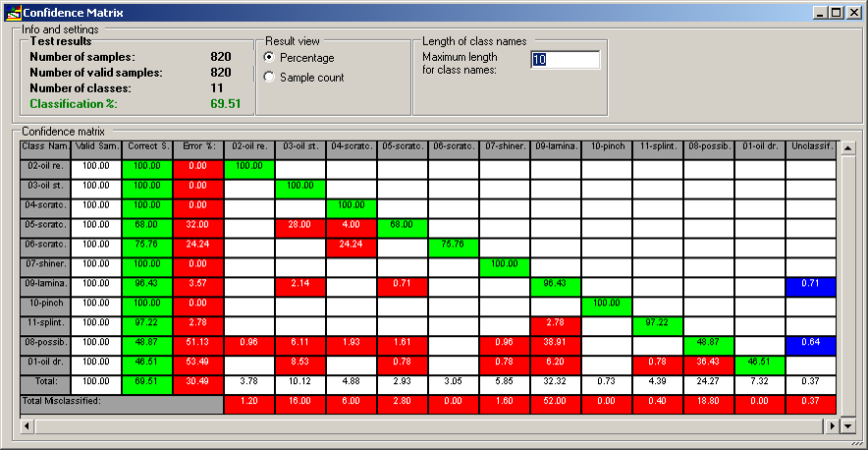Click the red 8.53 cell

300,366
